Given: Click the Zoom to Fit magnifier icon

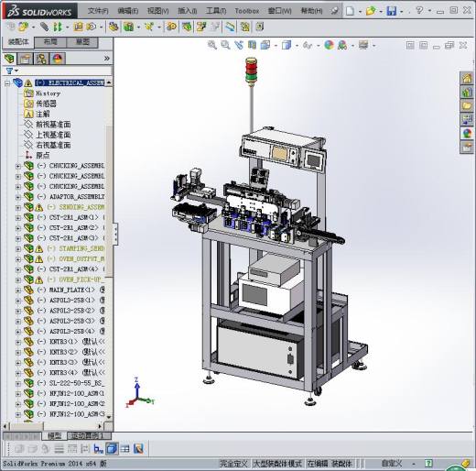Looking at the screenshot, I should click(212, 45).
